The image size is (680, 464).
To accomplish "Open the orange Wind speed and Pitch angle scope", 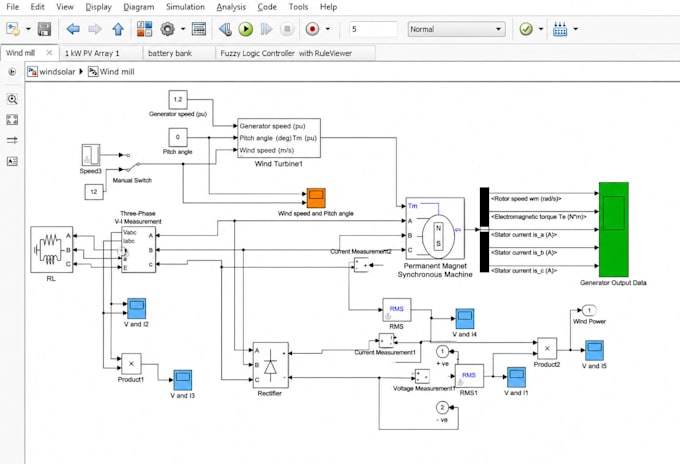I will [316, 198].
